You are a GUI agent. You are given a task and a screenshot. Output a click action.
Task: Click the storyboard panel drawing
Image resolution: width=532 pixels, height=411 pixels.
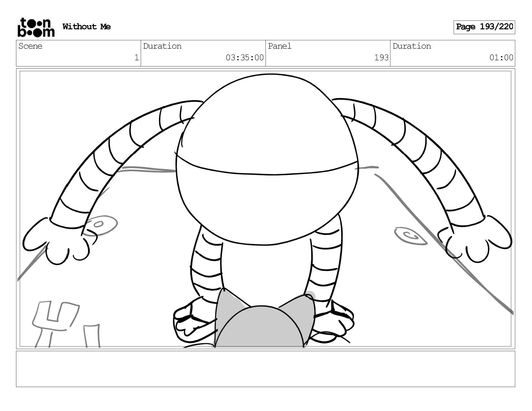pos(266,209)
